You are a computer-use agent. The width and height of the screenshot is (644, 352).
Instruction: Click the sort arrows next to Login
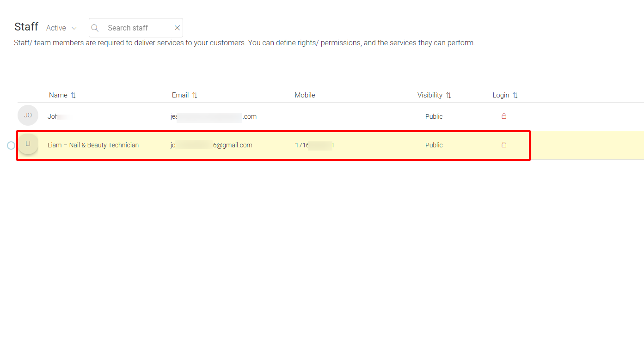coord(515,95)
